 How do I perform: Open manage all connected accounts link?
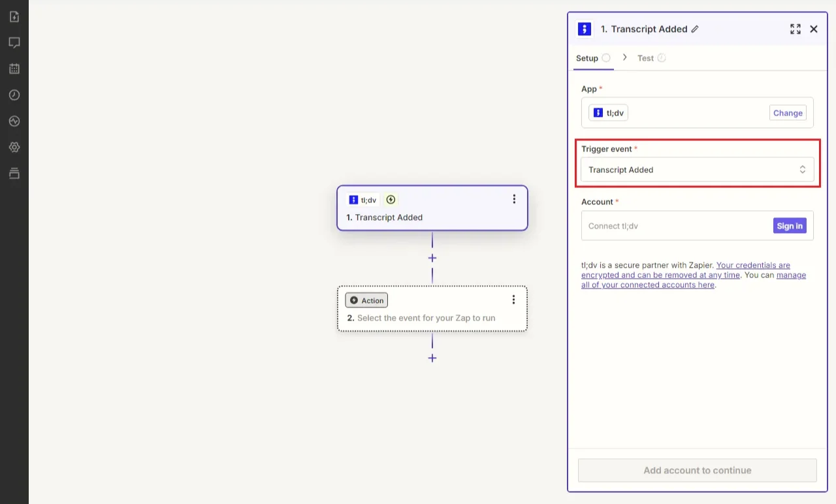[x=694, y=280]
